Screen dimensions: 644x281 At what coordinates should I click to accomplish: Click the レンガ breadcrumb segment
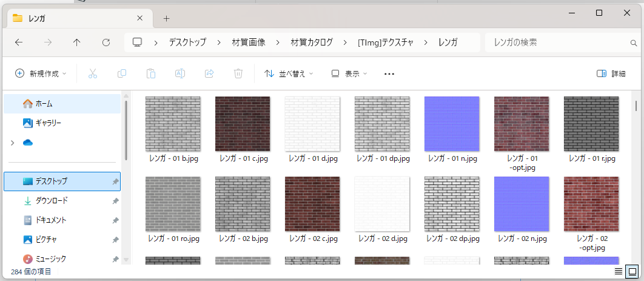pyautogui.click(x=448, y=42)
